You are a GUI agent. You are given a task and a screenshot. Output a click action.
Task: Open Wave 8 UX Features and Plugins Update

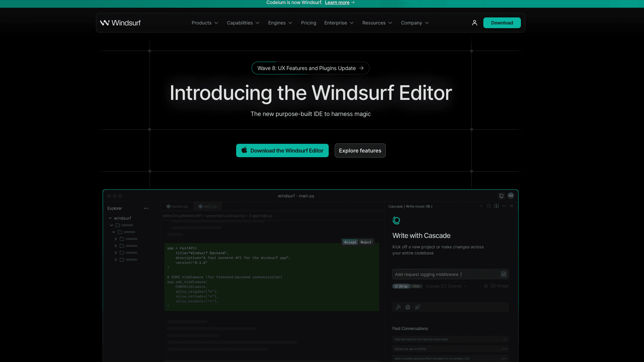click(311, 68)
